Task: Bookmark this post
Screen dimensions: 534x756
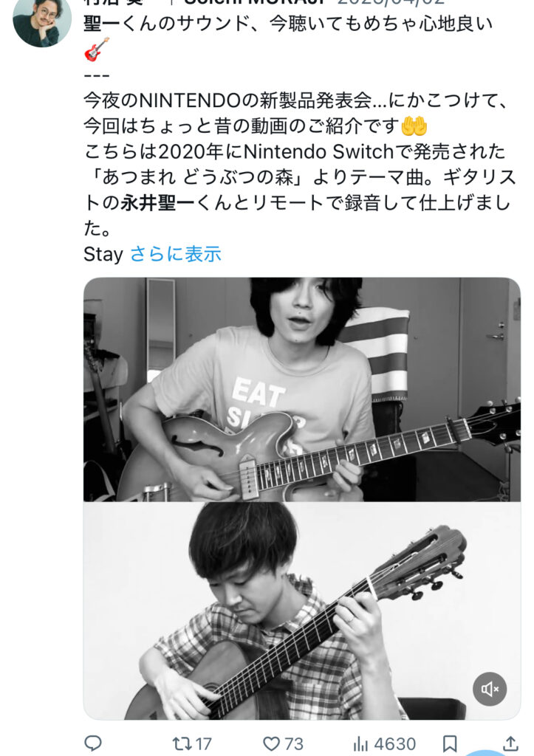Action: [x=450, y=743]
